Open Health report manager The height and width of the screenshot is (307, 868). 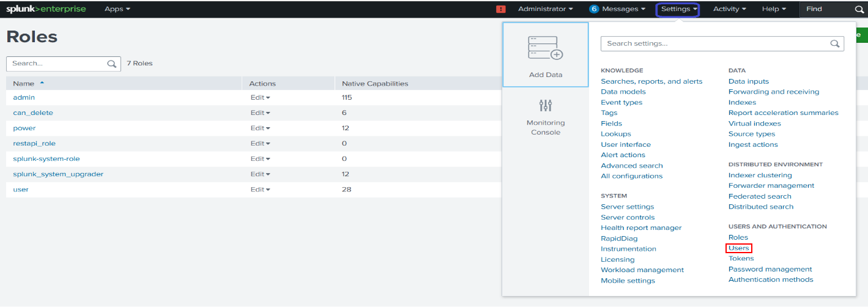[x=641, y=227]
